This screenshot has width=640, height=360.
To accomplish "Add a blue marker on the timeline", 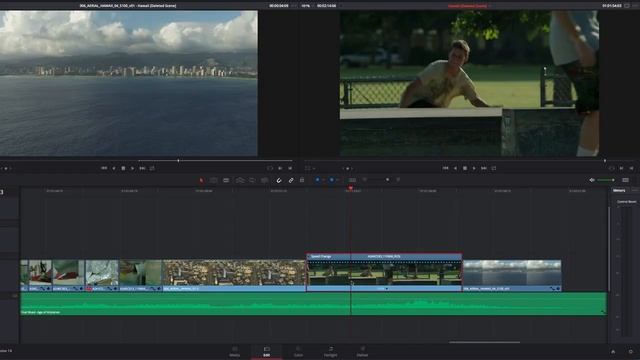I will (331, 180).
